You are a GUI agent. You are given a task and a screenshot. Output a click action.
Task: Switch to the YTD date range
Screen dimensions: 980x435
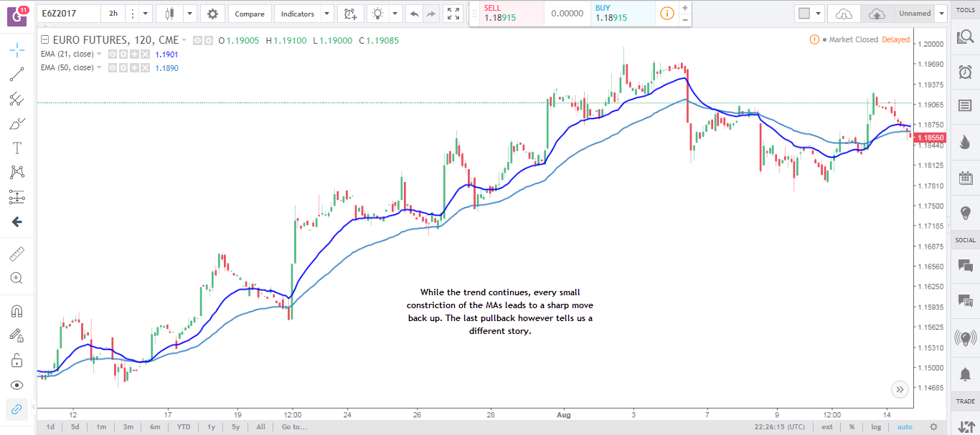(184, 426)
